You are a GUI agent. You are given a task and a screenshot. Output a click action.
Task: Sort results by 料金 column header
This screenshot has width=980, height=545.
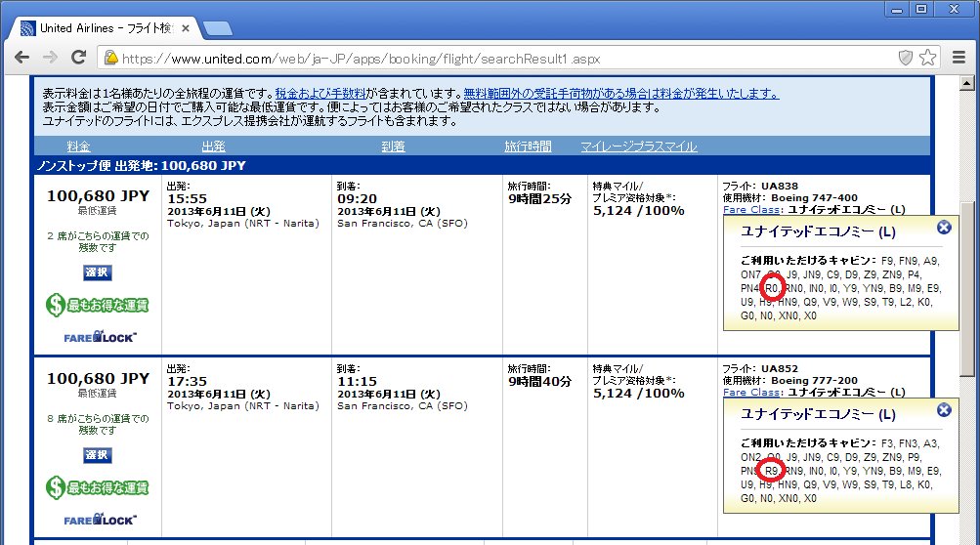79,147
